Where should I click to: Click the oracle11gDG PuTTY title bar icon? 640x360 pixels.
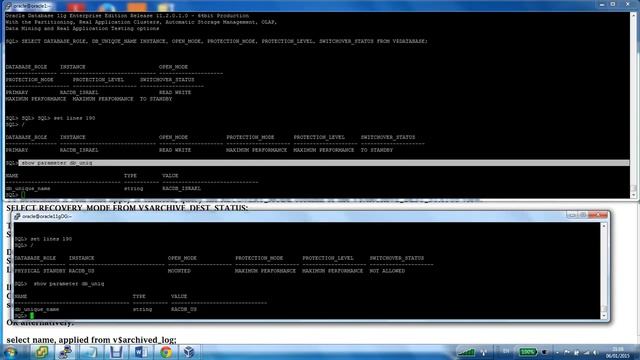coord(17,216)
